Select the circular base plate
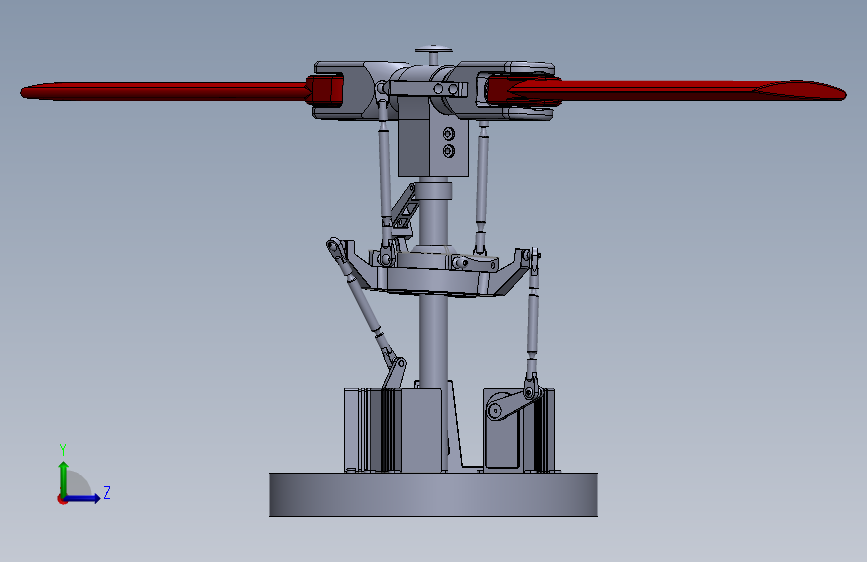Image resolution: width=867 pixels, height=562 pixels. click(x=433, y=495)
